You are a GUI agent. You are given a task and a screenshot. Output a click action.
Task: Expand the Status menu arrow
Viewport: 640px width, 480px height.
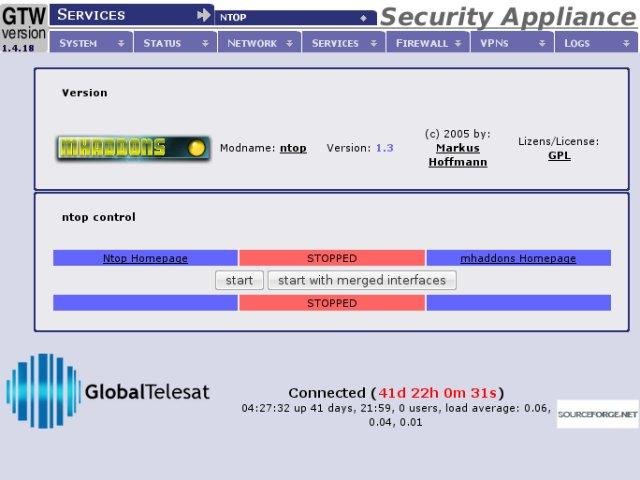click(x=205, y=43)
